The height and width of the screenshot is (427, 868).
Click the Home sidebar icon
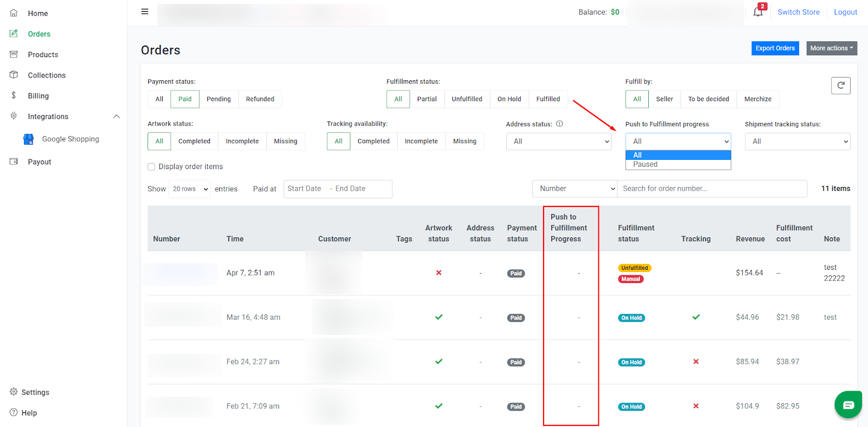click(x=14, y=13)
